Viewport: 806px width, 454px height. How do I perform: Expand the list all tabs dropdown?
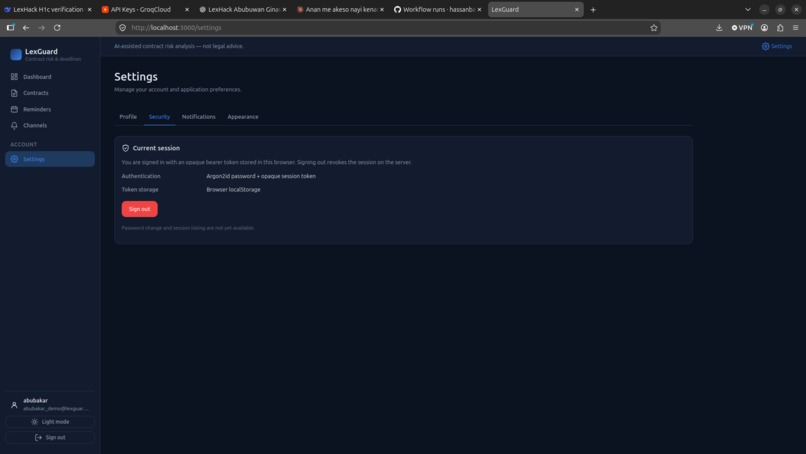pyautogui.click(x=748, y=9)
